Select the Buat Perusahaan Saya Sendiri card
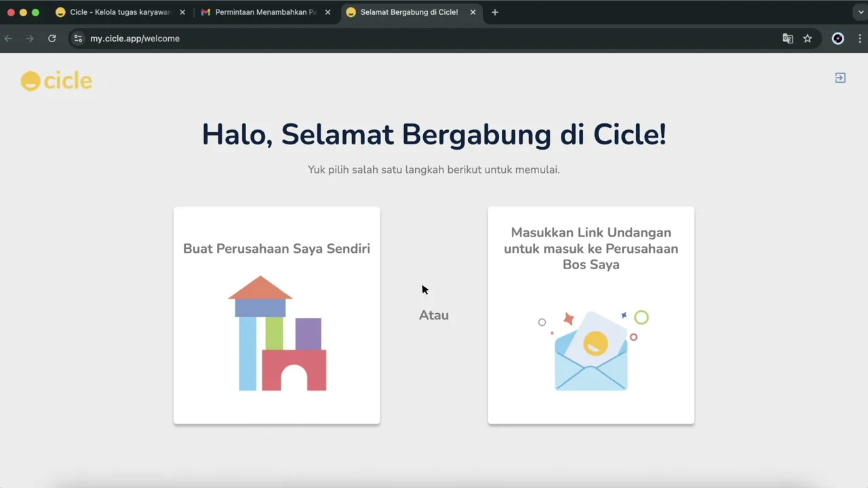 277,315
